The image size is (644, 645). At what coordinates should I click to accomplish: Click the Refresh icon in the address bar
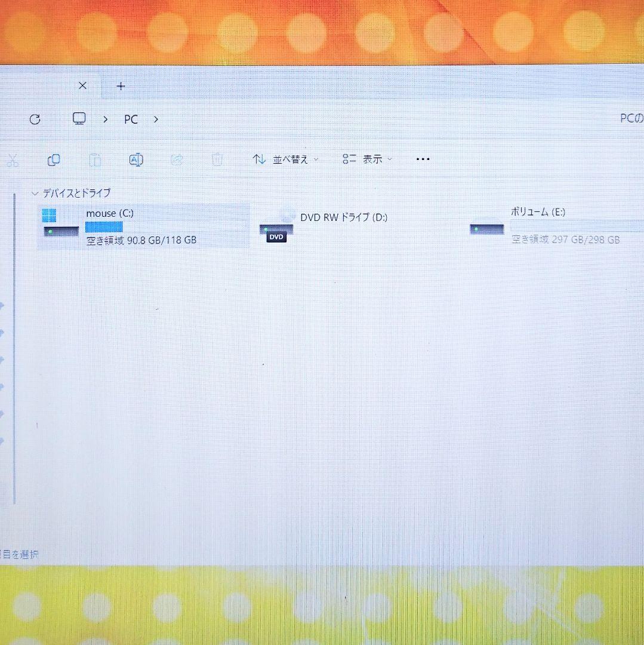(x=35, y=119)
